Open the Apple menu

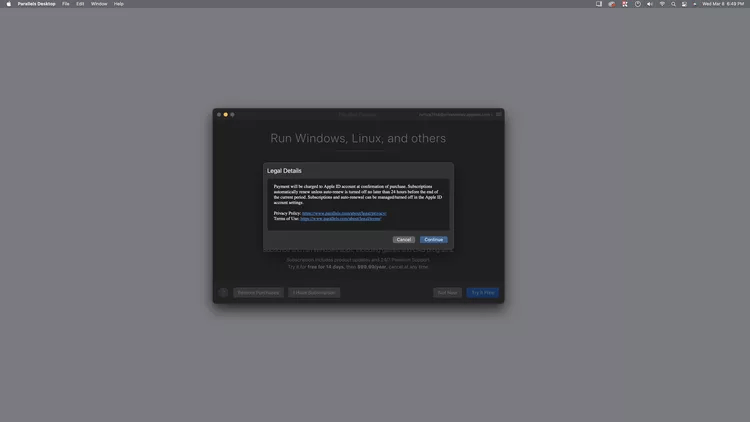[9, 4]
